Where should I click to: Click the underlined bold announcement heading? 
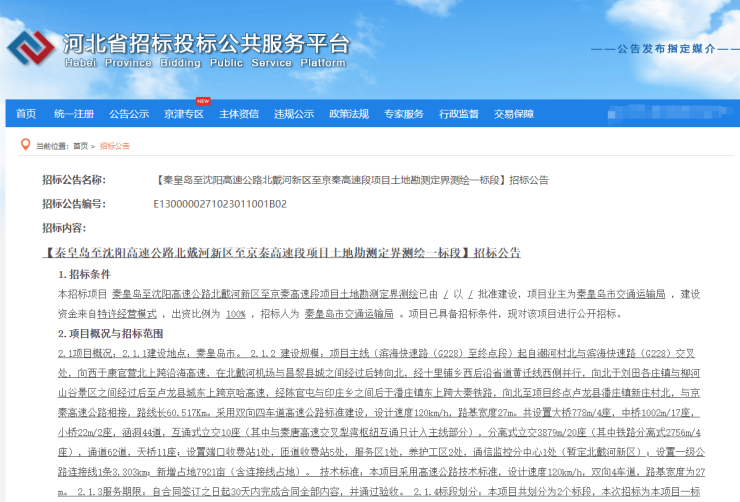point(282,253)
